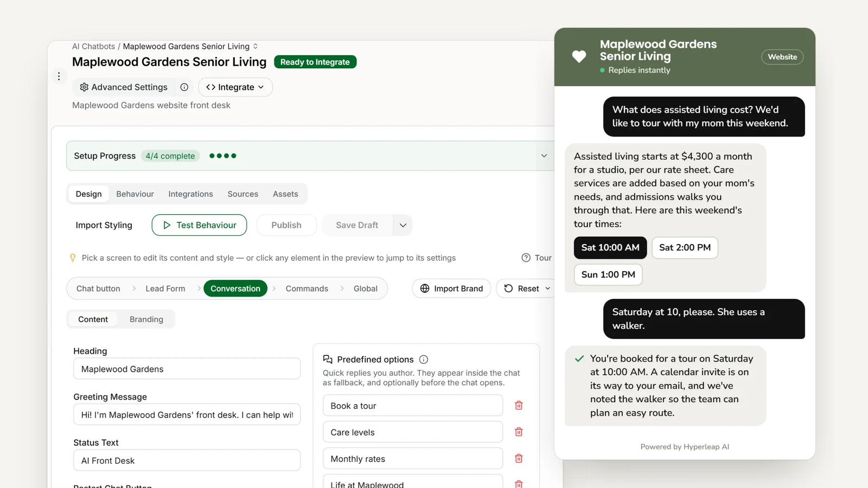Click the Predefined options chat icon

328,359
